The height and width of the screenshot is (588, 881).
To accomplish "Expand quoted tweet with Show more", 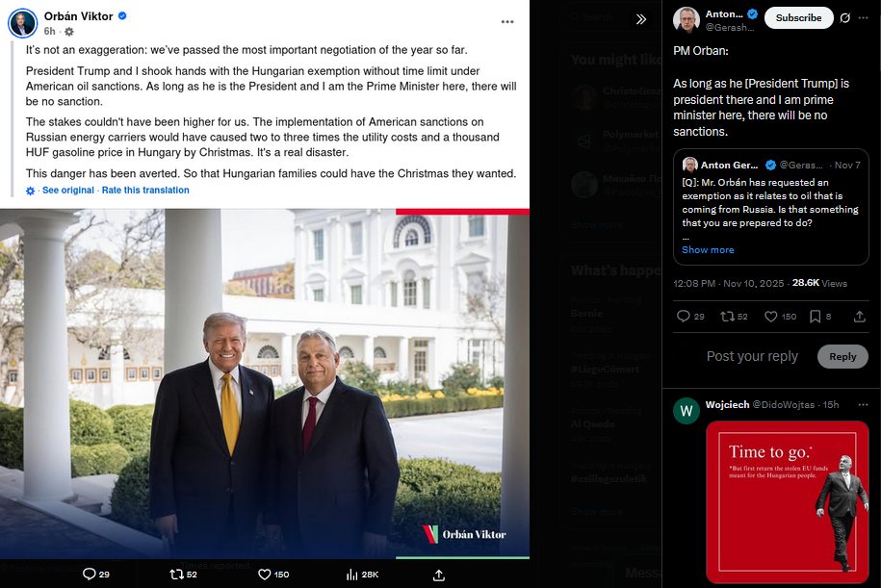I will point(708,250).
